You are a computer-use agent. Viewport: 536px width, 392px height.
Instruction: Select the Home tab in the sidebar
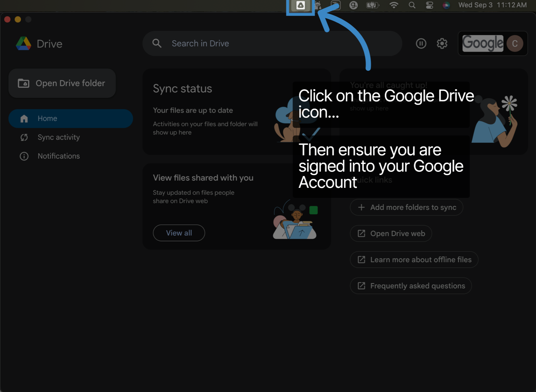tap(71, 118)
